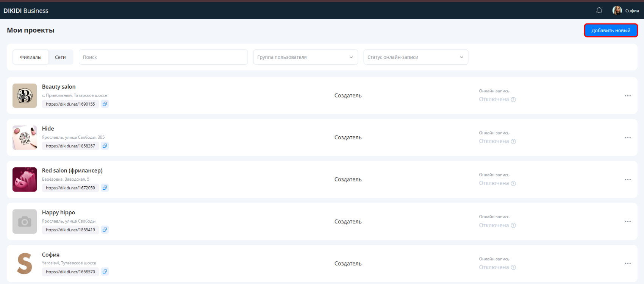Expand the Статус онлайн-записи dropdown

pos(416,57)
